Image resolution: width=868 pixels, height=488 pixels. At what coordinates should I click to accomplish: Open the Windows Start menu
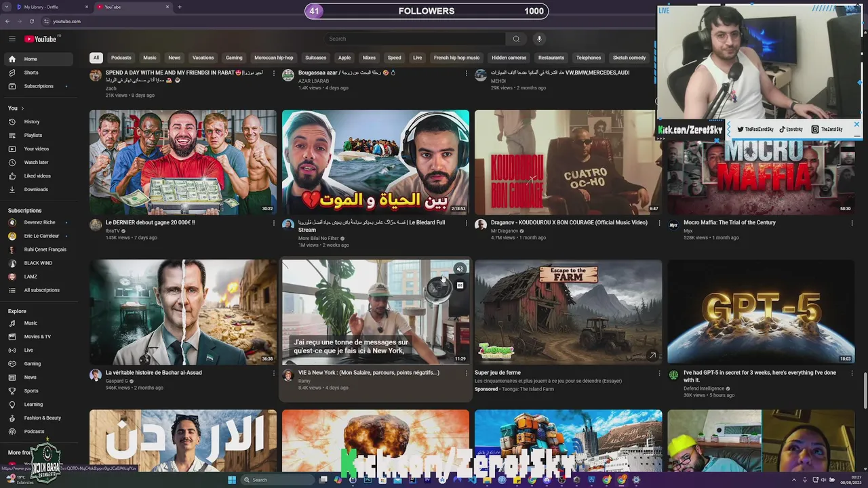232,480
